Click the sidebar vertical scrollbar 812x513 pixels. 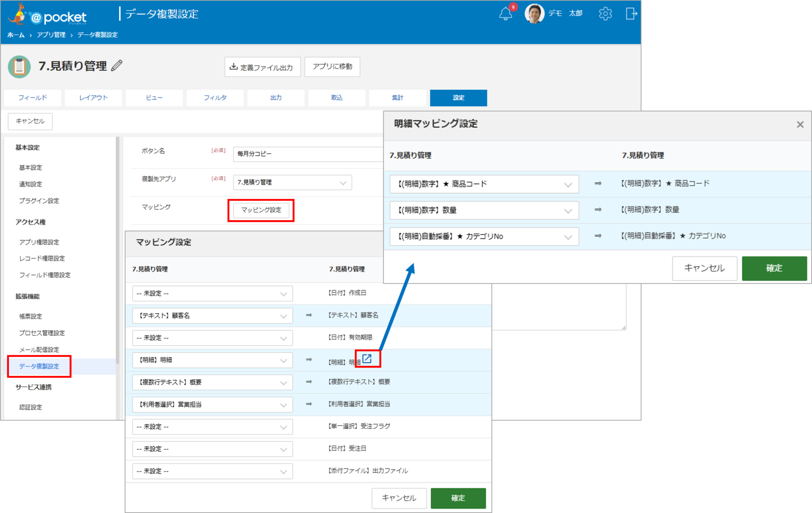(118, 250)
